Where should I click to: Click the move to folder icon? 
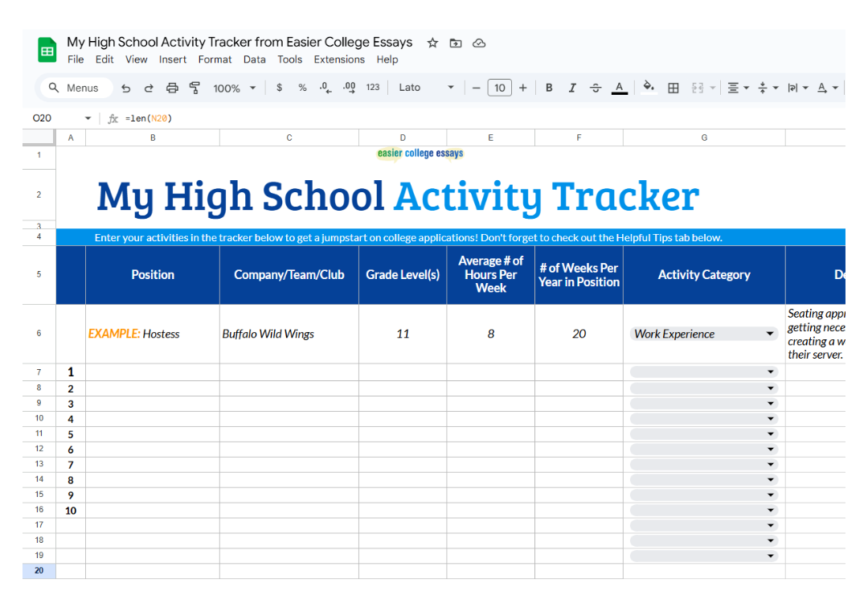456,43
